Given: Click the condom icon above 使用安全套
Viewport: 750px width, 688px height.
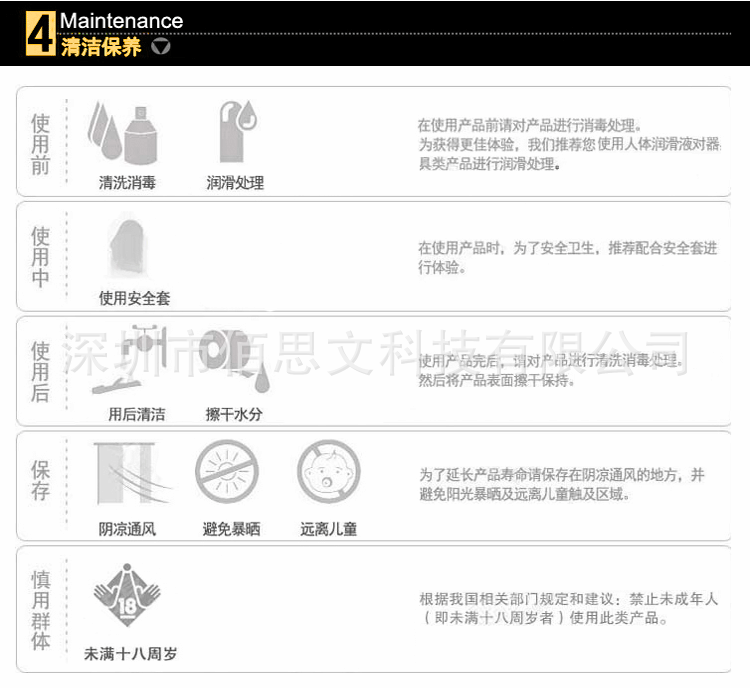Looking at the screenshot, I should pyautogui.click(x=127, y=248).
